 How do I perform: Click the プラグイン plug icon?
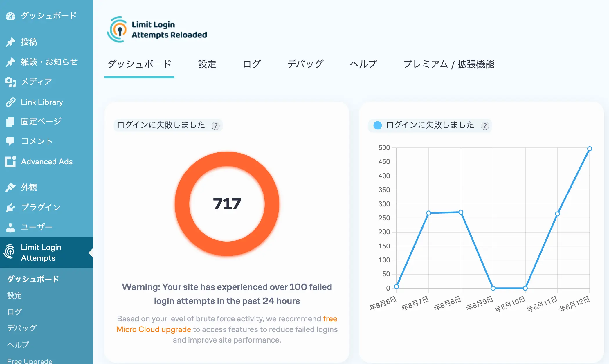coord(10,208)
